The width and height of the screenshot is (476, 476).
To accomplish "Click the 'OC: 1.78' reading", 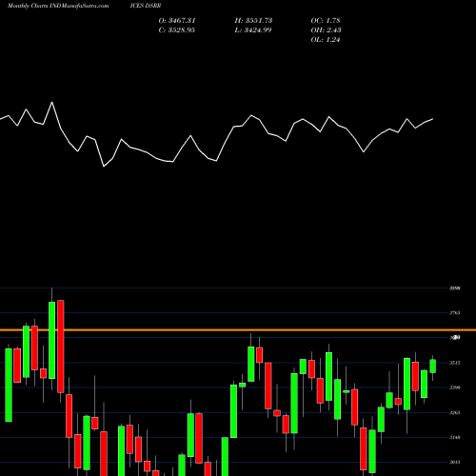I will pos(326,21).
